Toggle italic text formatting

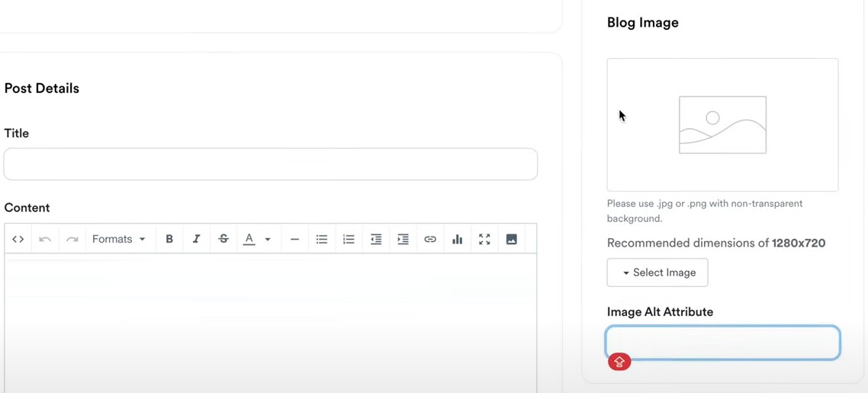tap(196, 239)
